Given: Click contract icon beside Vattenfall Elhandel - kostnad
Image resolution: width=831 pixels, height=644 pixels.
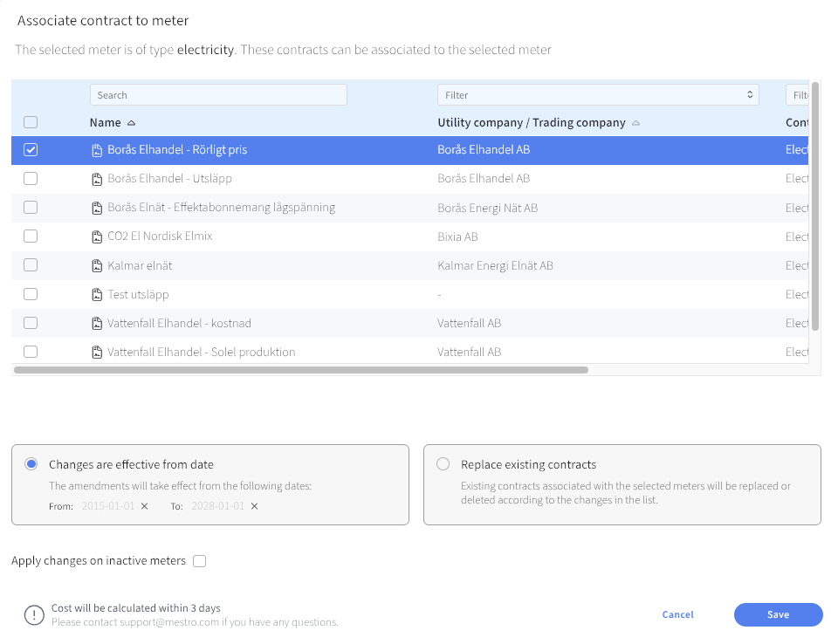Looking at the screenshot, I should coord(97,324).
